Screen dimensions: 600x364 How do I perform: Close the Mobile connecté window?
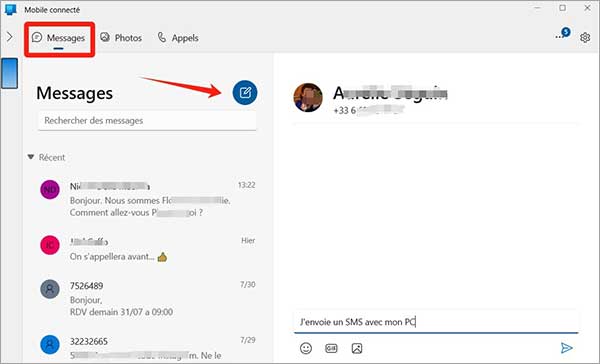tap(587, 8)
